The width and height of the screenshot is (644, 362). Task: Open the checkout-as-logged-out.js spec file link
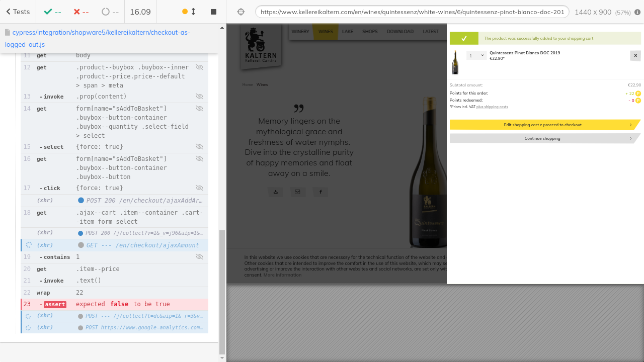click(x=98, y=38)
